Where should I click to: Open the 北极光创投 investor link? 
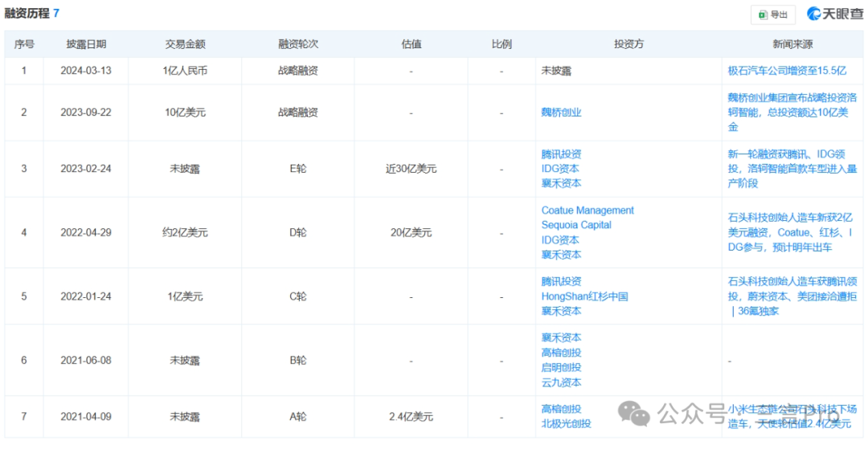[x=566, y=423]
